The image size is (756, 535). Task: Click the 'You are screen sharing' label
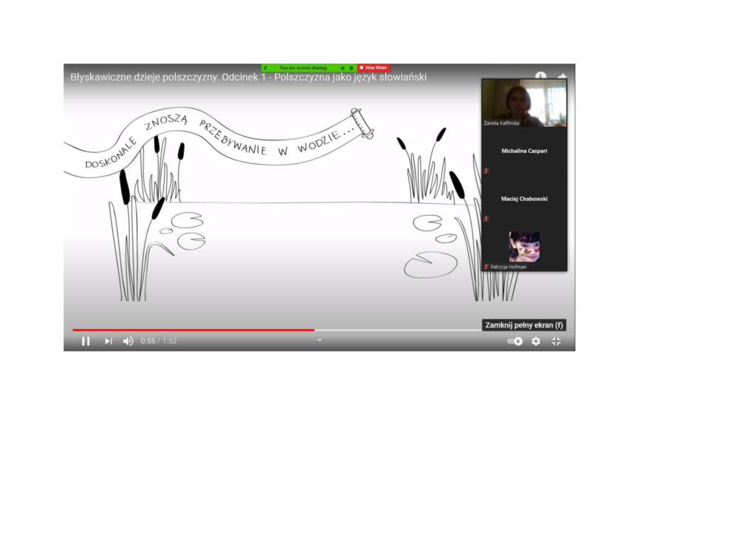pos(303,68)
